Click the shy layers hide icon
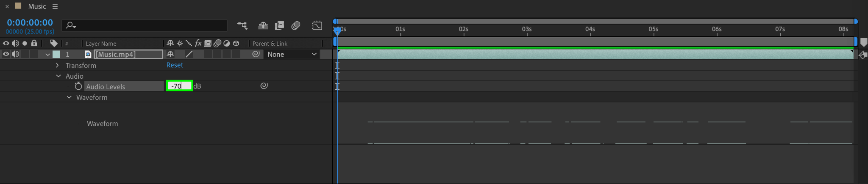 click(x=263, y=26)
